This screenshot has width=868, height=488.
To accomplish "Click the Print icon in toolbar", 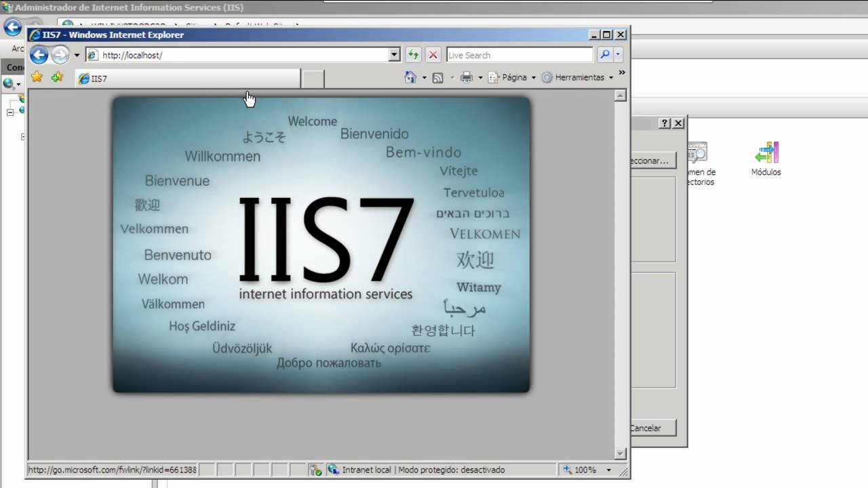I will [466, 78].
